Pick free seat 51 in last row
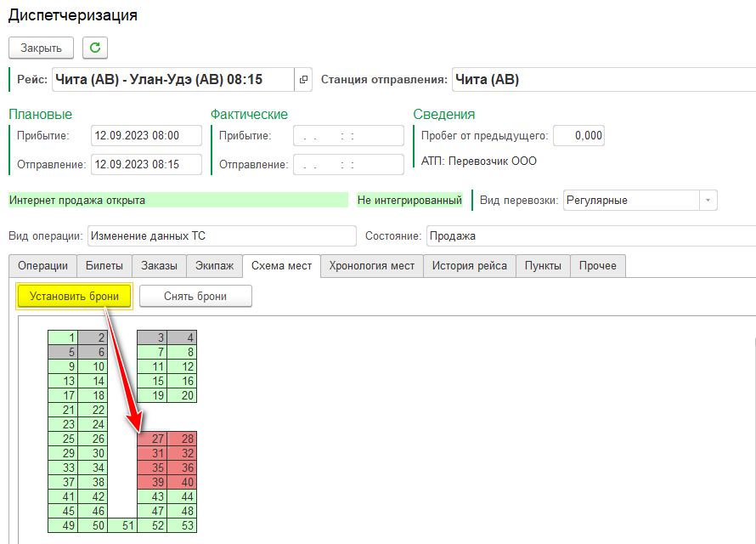 [122, 525]
